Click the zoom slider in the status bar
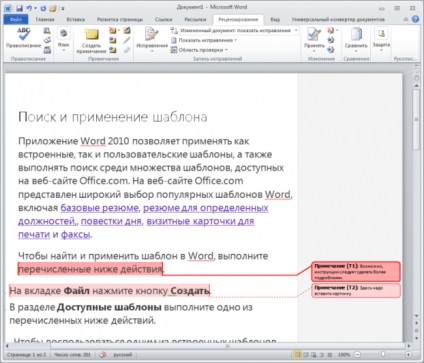The width and height of the screenshot is (424, 363). [383, 355]
